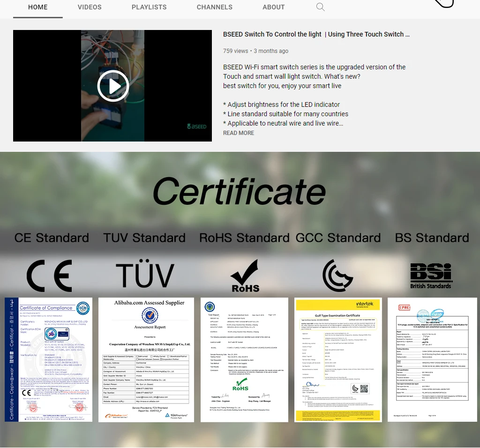Viewport: 480px width, 448px height.
Task: Click the small CE mark on compliance certificate
Action: 27,393
